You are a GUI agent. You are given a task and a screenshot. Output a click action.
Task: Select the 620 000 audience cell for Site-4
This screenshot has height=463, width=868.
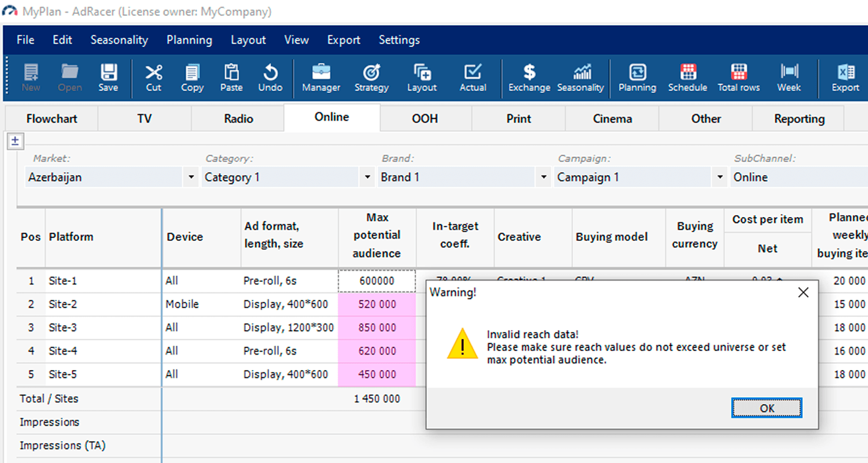[x=377, y=351]
